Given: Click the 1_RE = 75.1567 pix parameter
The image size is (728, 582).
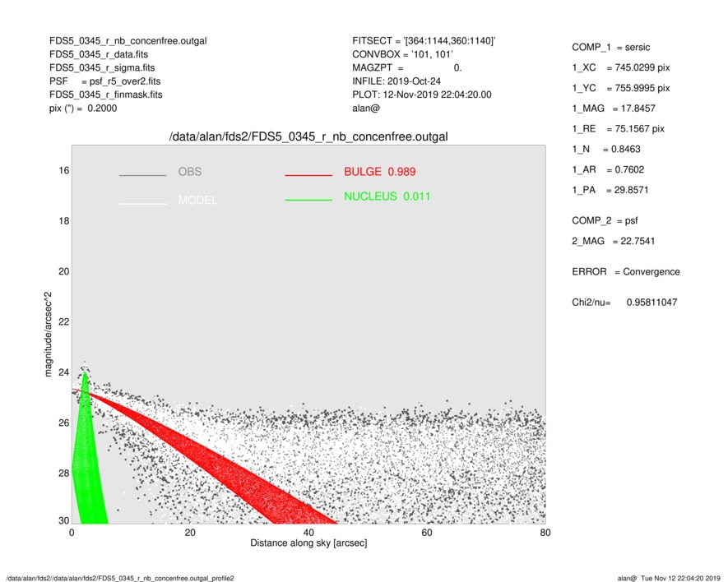Looking at the screenshot, I should (618, 129).
